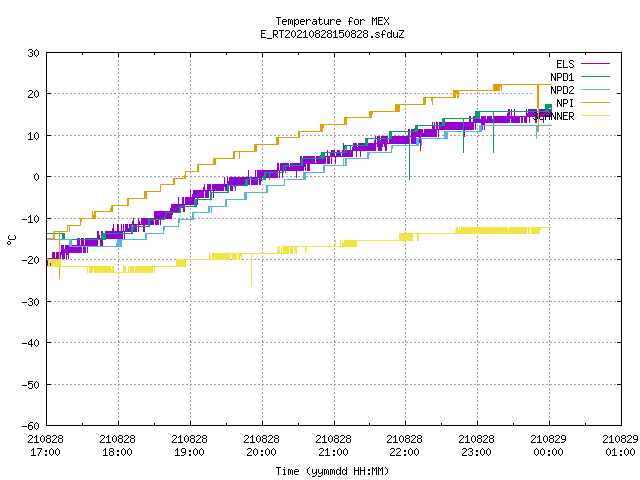Click the x-axis label 210828 21:00
The image size is (640, 480).
click(333, 446)
